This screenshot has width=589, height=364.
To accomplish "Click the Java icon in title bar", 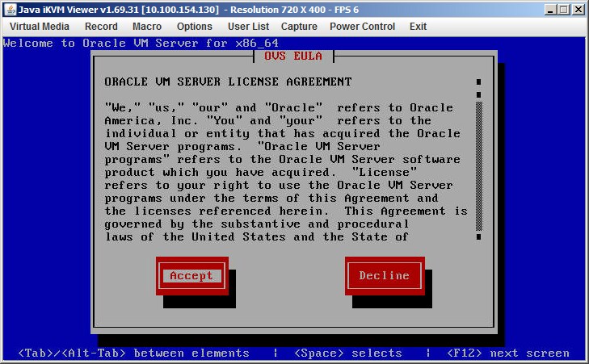I will tap(11, 10).
